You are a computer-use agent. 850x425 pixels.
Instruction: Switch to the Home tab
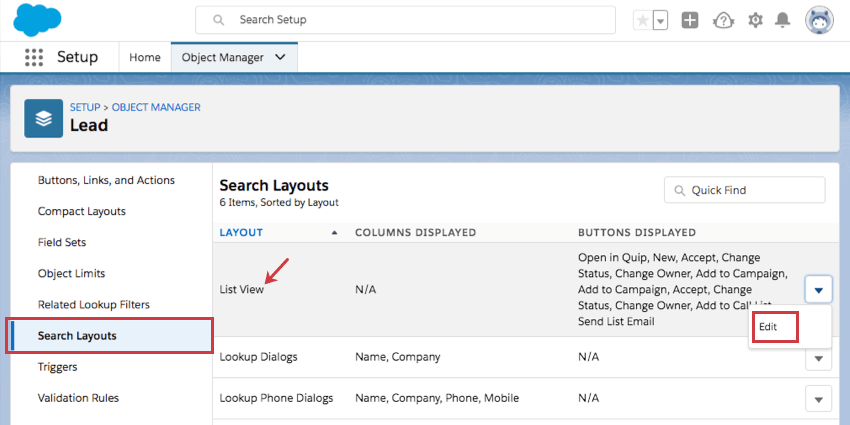(145, 57)
